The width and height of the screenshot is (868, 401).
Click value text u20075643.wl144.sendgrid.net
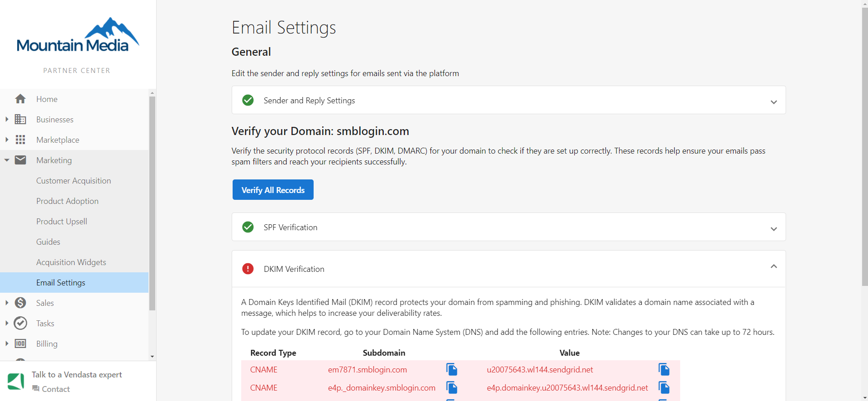tap(540, 369)
